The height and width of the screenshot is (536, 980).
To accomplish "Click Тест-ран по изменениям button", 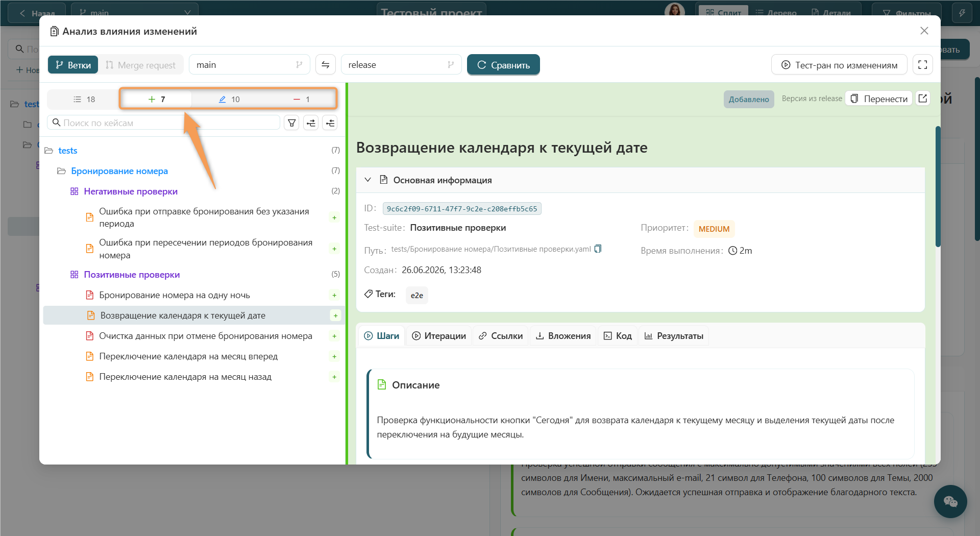I will 839,65.
